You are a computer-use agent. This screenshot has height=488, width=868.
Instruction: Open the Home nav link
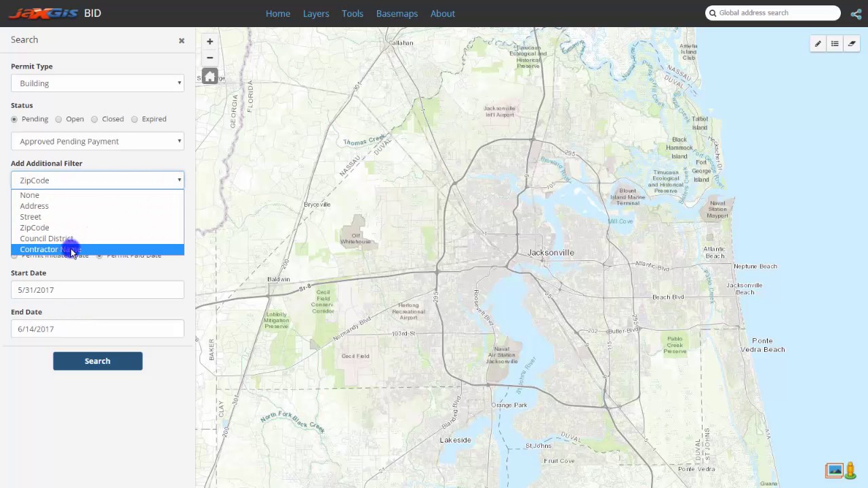coord(278,14)
